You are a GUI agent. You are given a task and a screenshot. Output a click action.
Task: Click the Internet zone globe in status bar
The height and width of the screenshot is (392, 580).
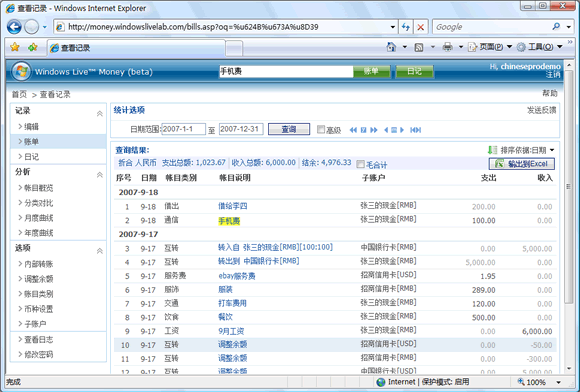click(x=380, y=382)
